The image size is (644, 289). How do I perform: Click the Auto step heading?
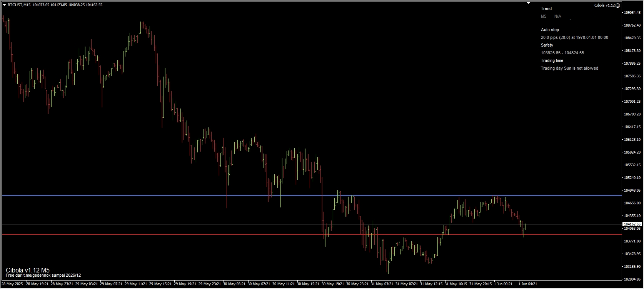550,30
